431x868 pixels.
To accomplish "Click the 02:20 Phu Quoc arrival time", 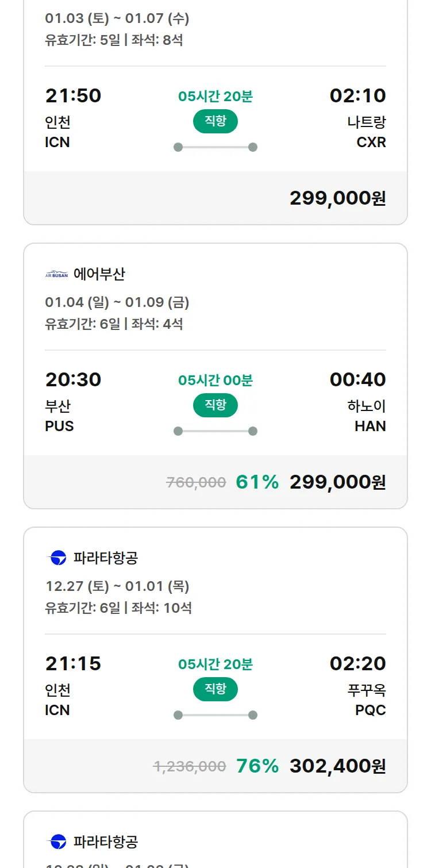I will (x=357, y=663).
